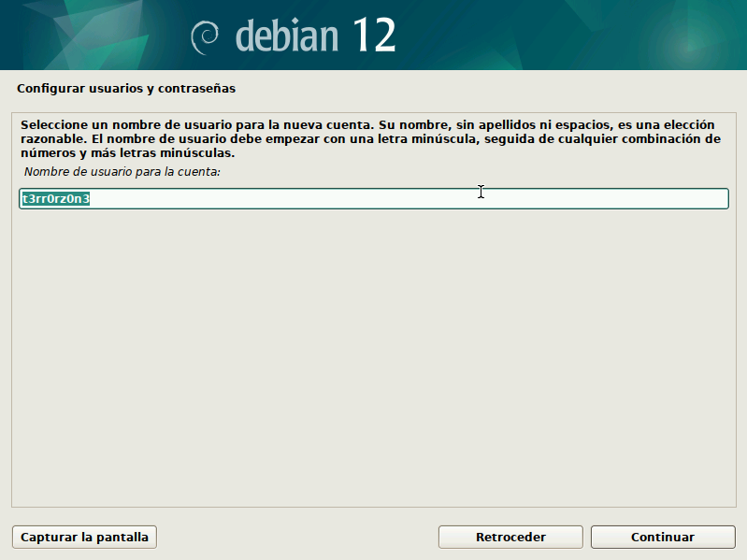Image resolution: width=747 pixels, height=560 pixels.
Task: Click the "debian" wordmark in banner
Action: pyautogui.click(x=286, y=36)
